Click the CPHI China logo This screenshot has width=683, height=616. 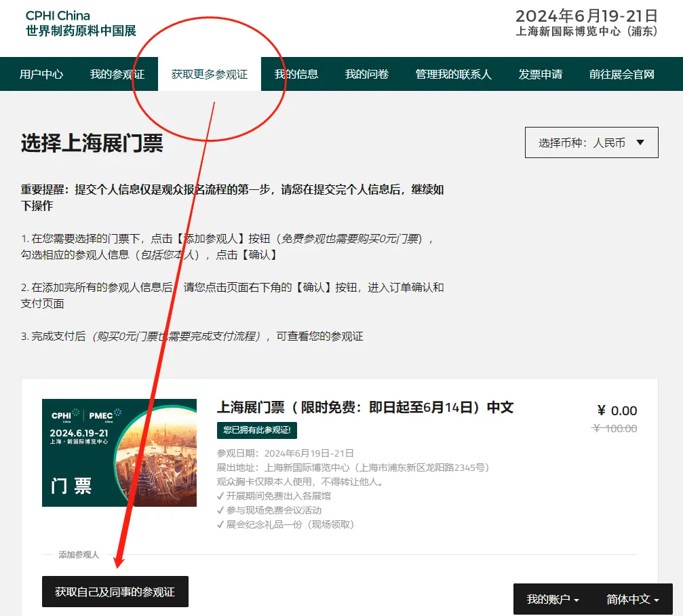[81, 24]
